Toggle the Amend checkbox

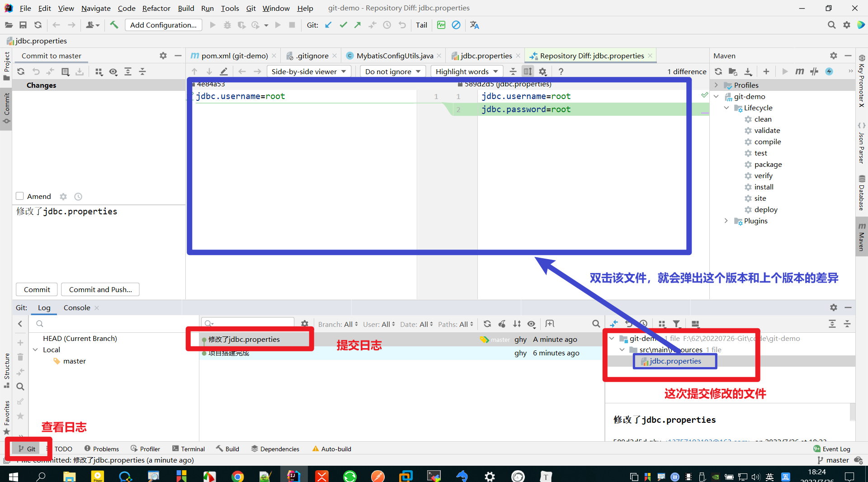[x=20, y=196]
